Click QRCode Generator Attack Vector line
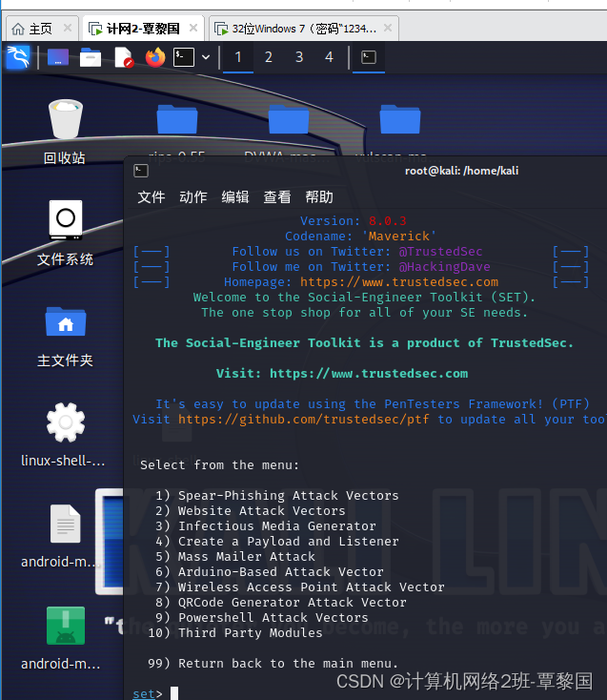 click(281, 602)
